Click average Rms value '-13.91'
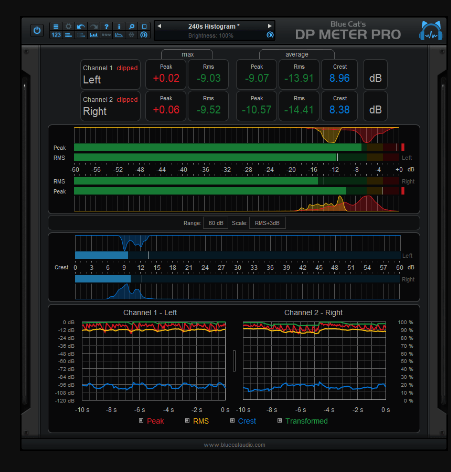The height and width of the screenshot is (472, 451). coord(299,78)
